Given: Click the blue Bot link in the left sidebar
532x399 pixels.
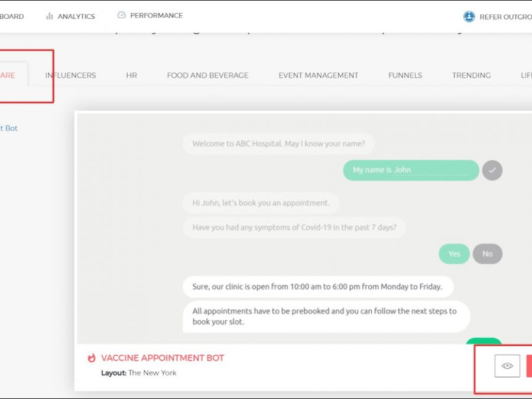Looking at the screenshot, I should (9, 128).
